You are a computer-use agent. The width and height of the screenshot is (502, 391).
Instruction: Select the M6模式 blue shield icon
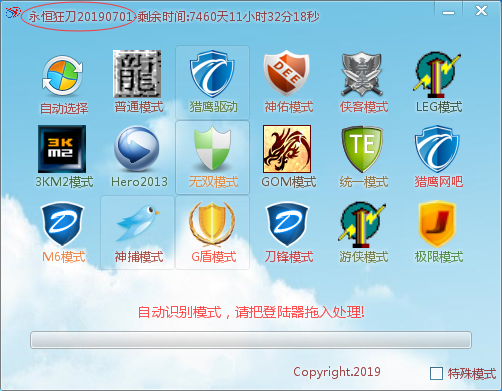point(62,224)
